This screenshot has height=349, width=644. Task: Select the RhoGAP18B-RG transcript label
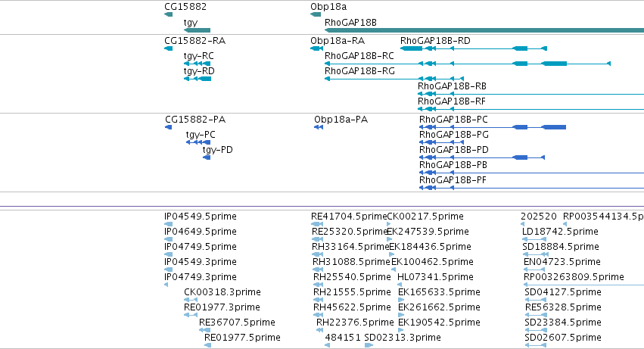click(x=359, y=71)
